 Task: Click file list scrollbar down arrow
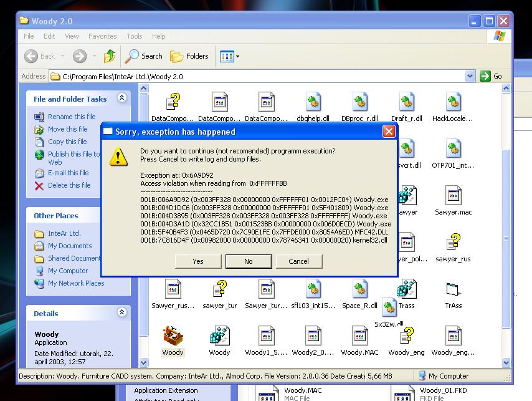coord(506,362)
